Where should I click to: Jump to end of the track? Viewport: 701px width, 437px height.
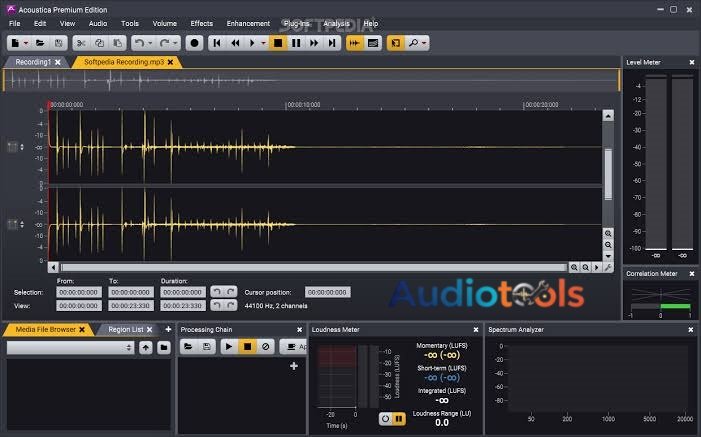pyautogui.click(x=332, y=43)
